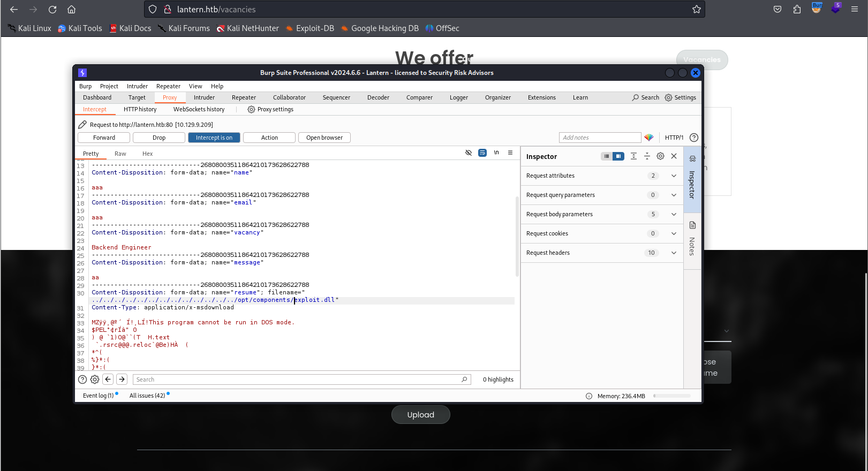Open message editor hamburger menu
Image resolution: width=868 pixels, height=471 pixels.
510,153
